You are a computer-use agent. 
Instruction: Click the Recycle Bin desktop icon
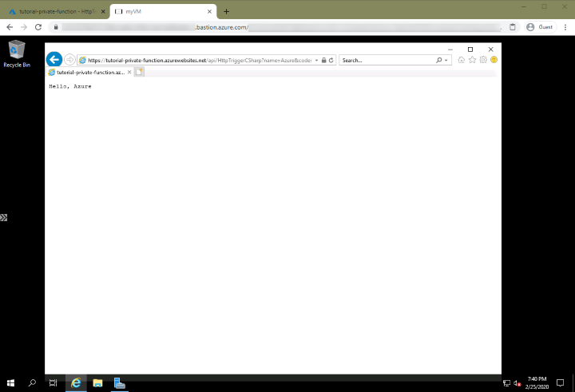17,54
